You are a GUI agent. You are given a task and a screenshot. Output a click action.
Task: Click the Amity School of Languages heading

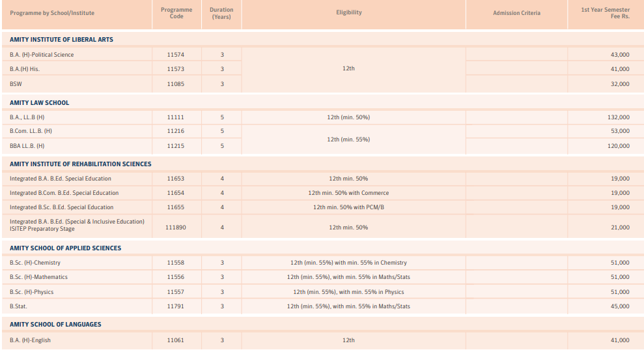tap(55, 325)
